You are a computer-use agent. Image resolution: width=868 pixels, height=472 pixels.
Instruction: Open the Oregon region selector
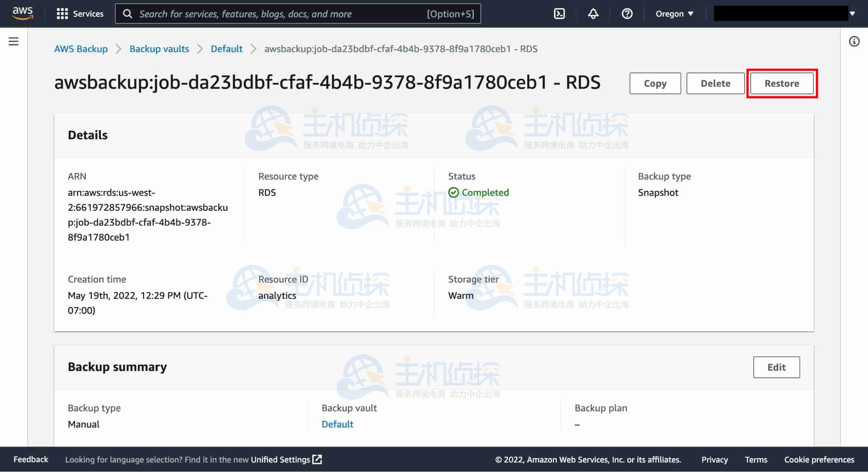tap(673, 13)
